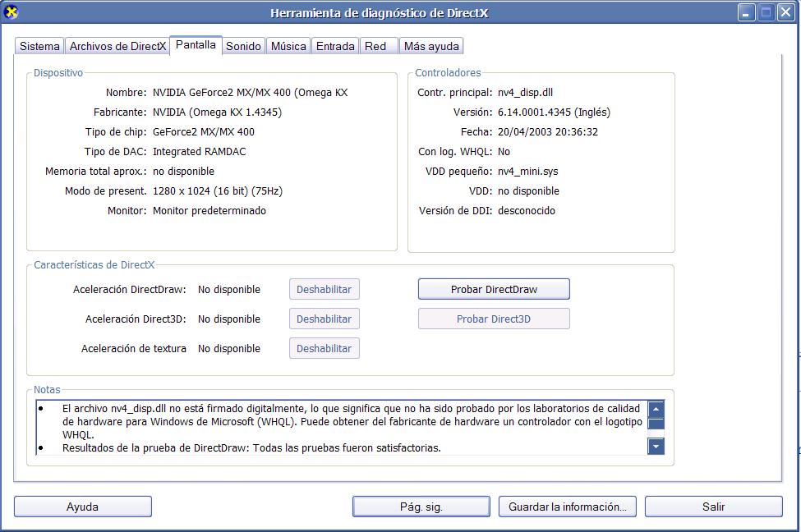Click 'No disponible' beside Aceleración Direct3D
The image size is (801, 532).
tap(229, 319)
